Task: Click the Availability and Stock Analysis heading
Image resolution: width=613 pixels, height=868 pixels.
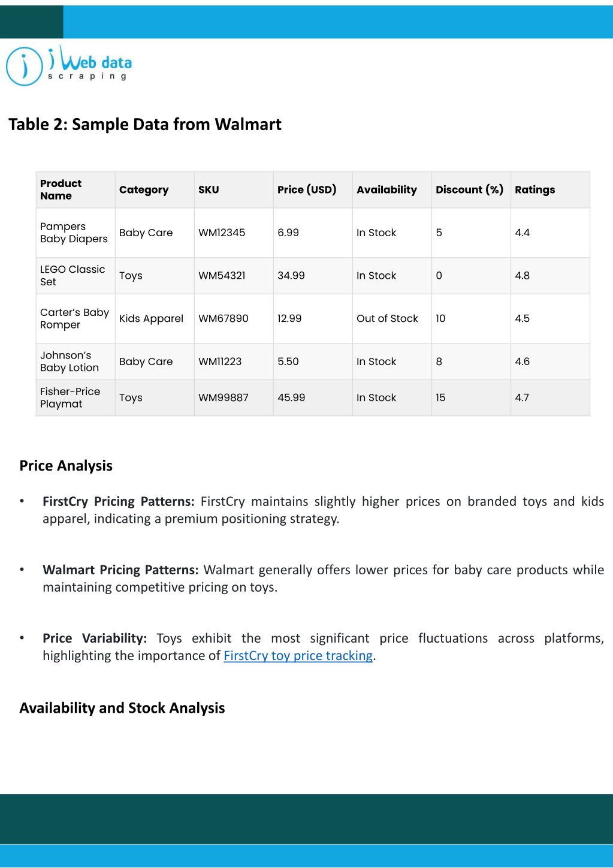Action: click(122, 708)
